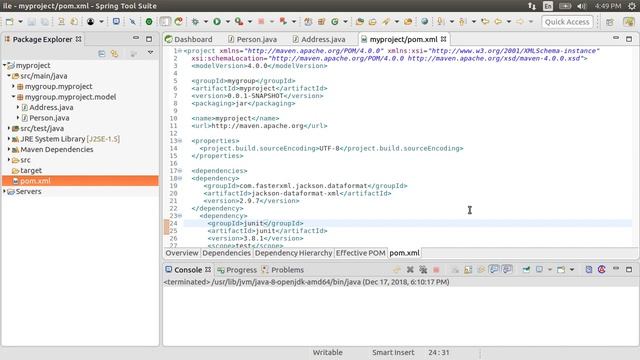Viewport: 640px width, 360px height.
Task: Collapse the mygroup.myproject.model package node
Action: click(13, 97)
